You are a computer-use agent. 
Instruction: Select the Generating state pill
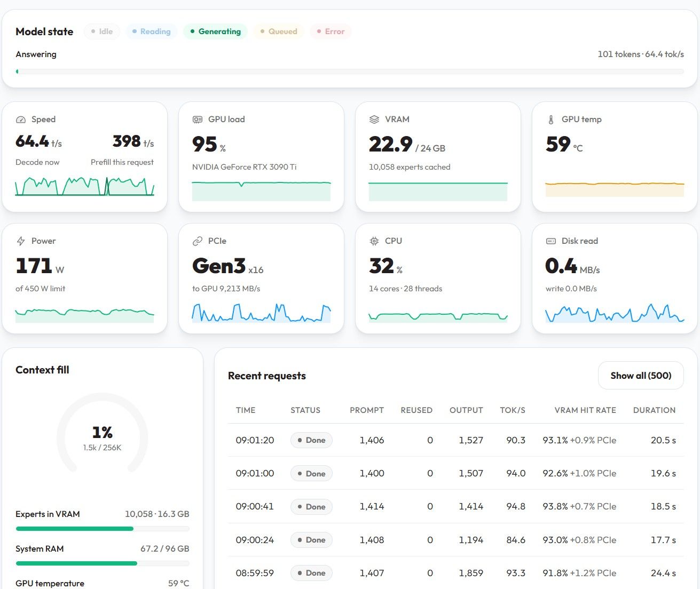pos(215,31)
